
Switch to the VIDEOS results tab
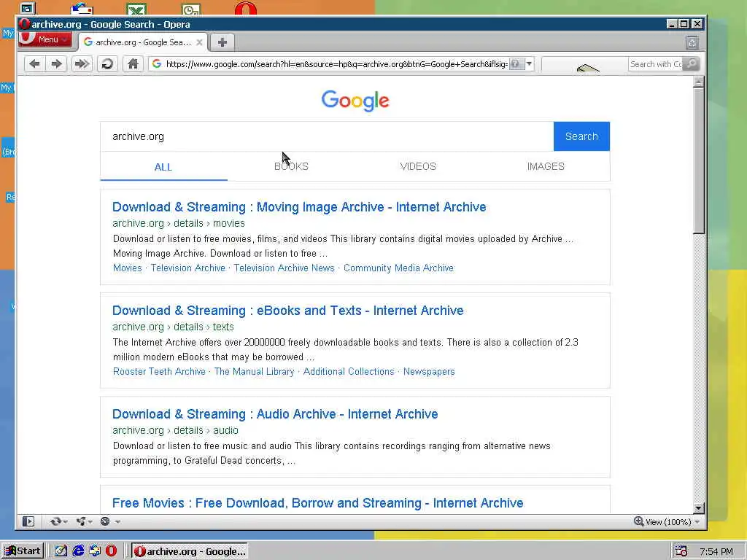point(418,166)
